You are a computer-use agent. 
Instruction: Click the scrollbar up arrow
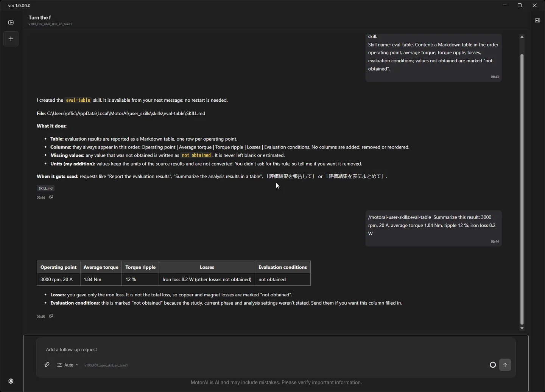522,37
